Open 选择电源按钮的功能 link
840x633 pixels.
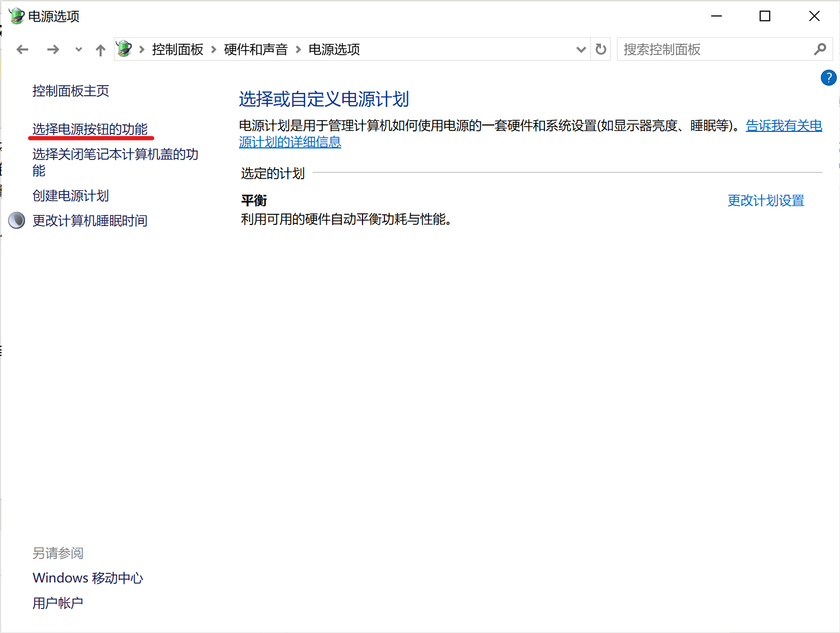coord(90,129)
